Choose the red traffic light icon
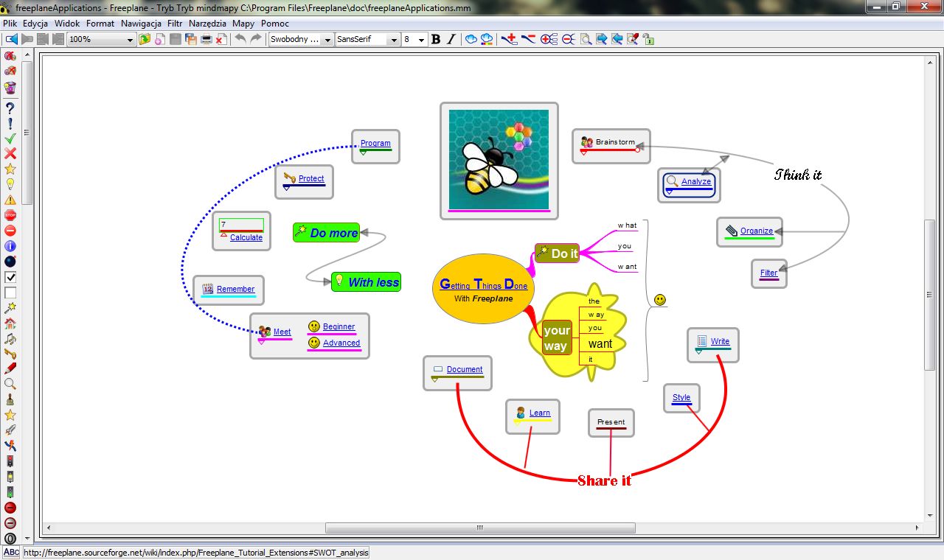 (x=10, y=461)
